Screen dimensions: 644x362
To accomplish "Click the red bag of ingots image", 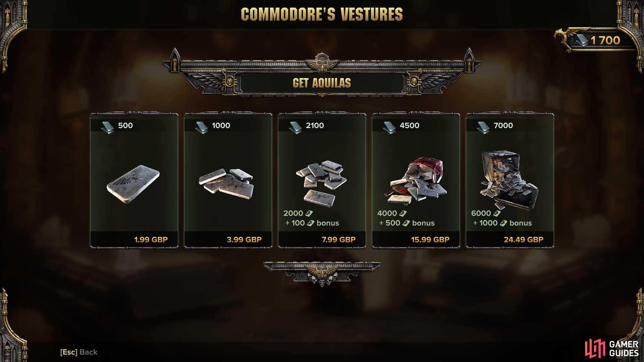I will coord(418,181).
